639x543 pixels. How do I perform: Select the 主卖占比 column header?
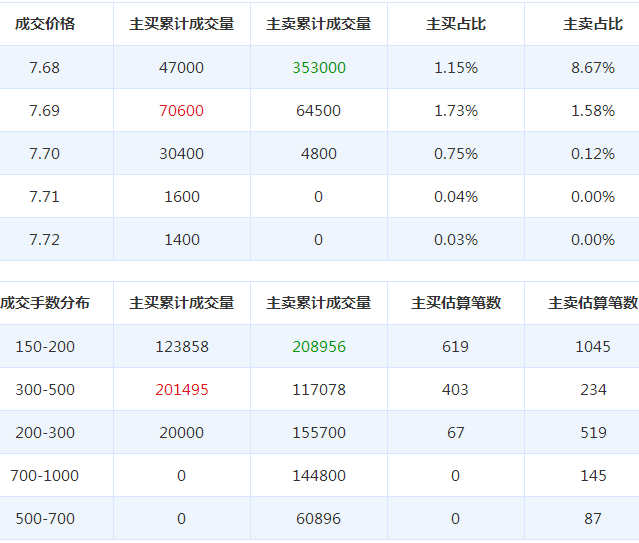[592, 24]
